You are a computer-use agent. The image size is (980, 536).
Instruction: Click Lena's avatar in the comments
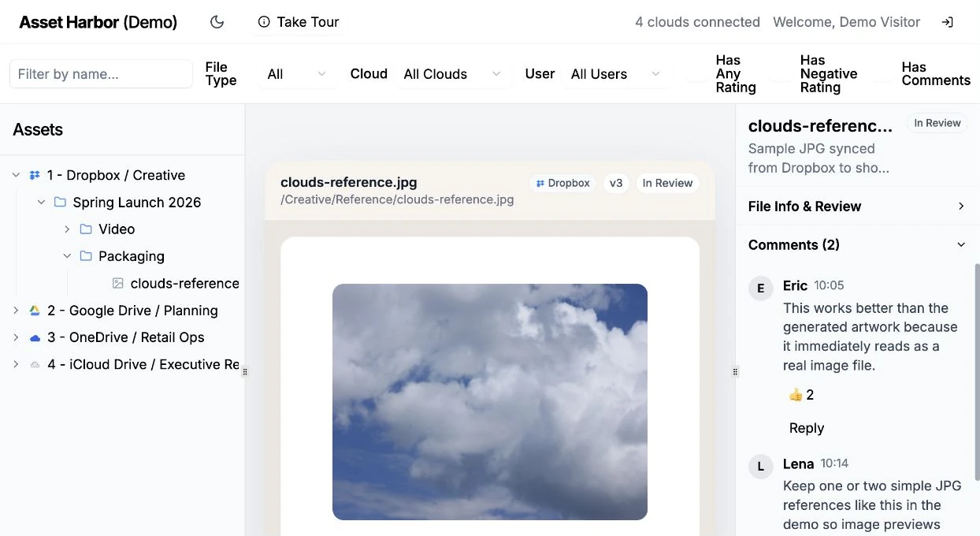[x=760, y=466]
